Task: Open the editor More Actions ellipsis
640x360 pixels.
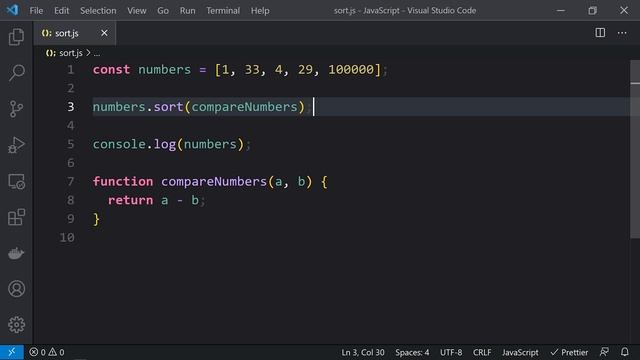Action: (622, 33)
